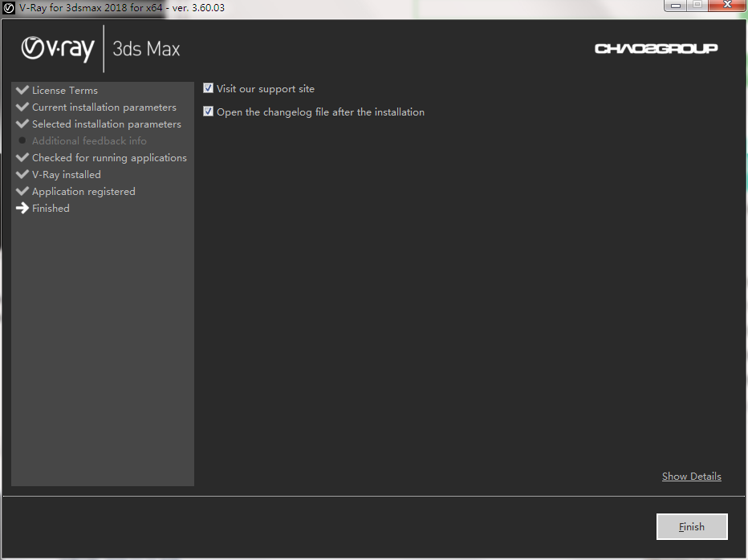Screen dimensions: 748x560
Task: Close the V-Ray installer window
Action: 726,6
